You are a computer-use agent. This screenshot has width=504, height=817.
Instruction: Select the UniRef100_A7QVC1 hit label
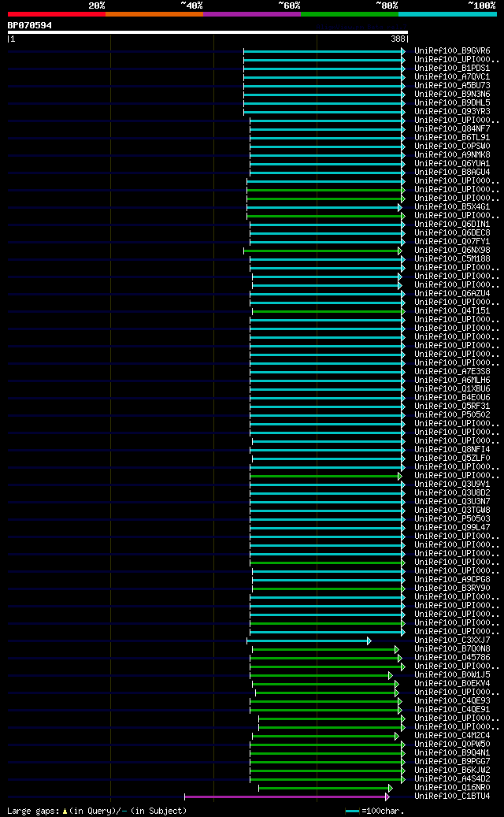[452, 77]
